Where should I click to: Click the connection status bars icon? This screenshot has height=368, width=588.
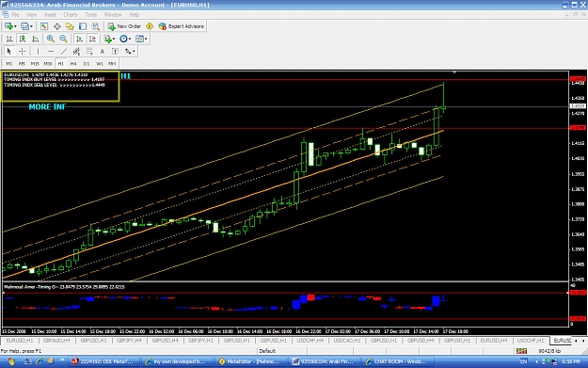tap(521, 351)
